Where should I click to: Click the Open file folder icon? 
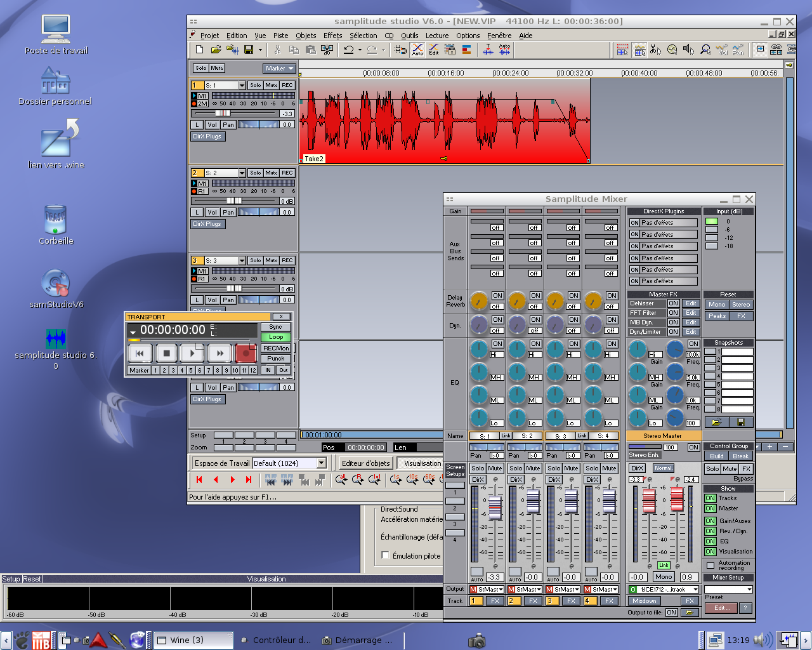click(216, 50)
